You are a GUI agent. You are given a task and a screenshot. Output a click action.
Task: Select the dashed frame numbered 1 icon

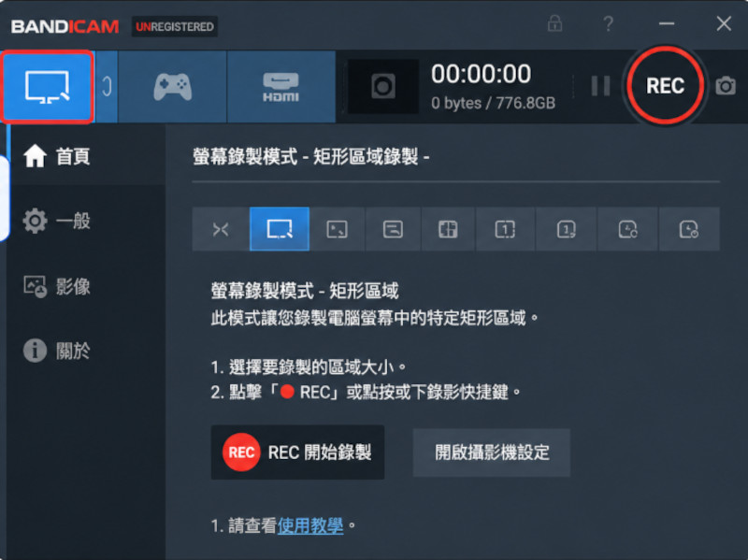[505, 229]
